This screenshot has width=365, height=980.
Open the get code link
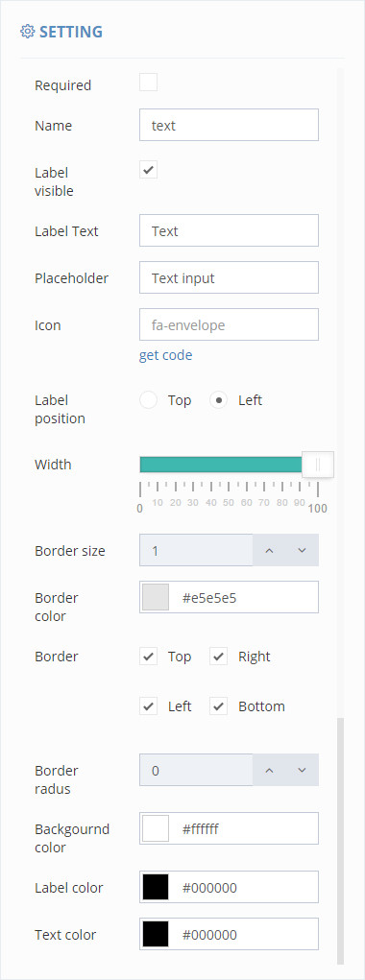coord(165,355)
